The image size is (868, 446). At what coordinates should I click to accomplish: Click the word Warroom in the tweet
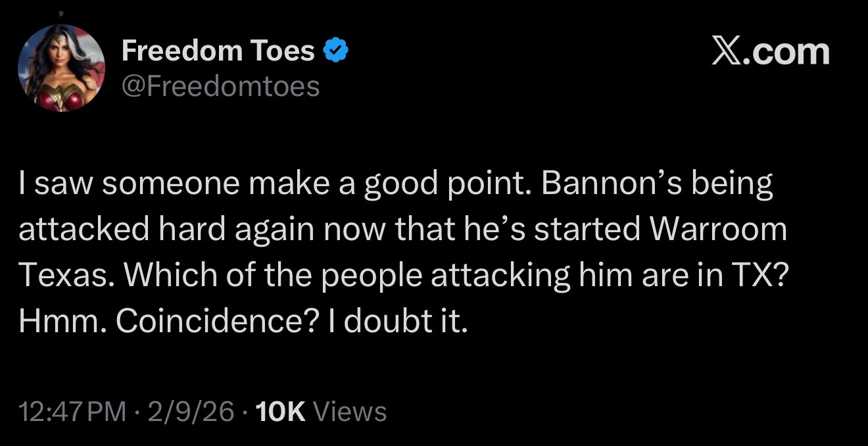point(718,230)
